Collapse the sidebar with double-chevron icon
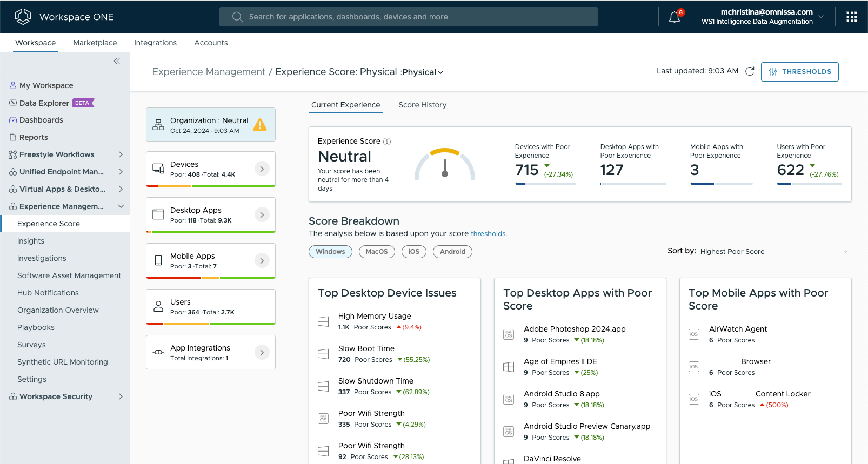This screenshot has height=464, width=868. [x=117, y=61]
